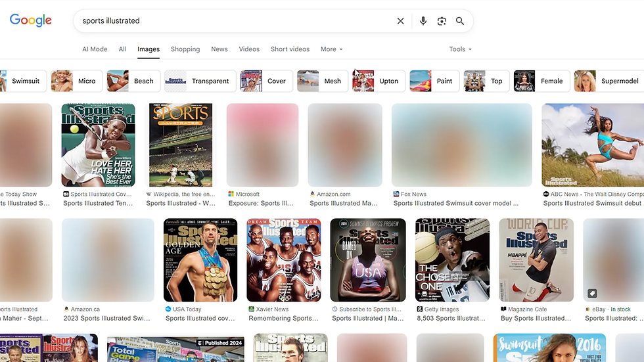Screen dimensions: 644x362
Task: Open Love Her Hate Her tennis cover
Action: (98, 145)
